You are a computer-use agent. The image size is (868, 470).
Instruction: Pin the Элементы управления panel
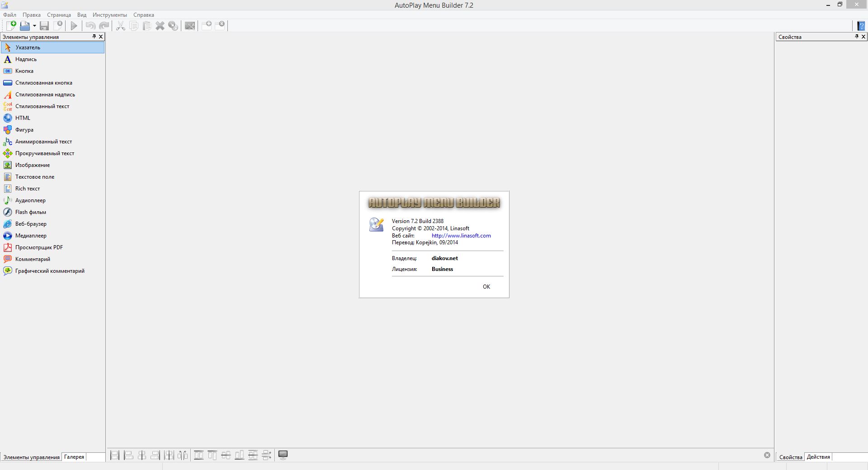(x=94, y=37)
